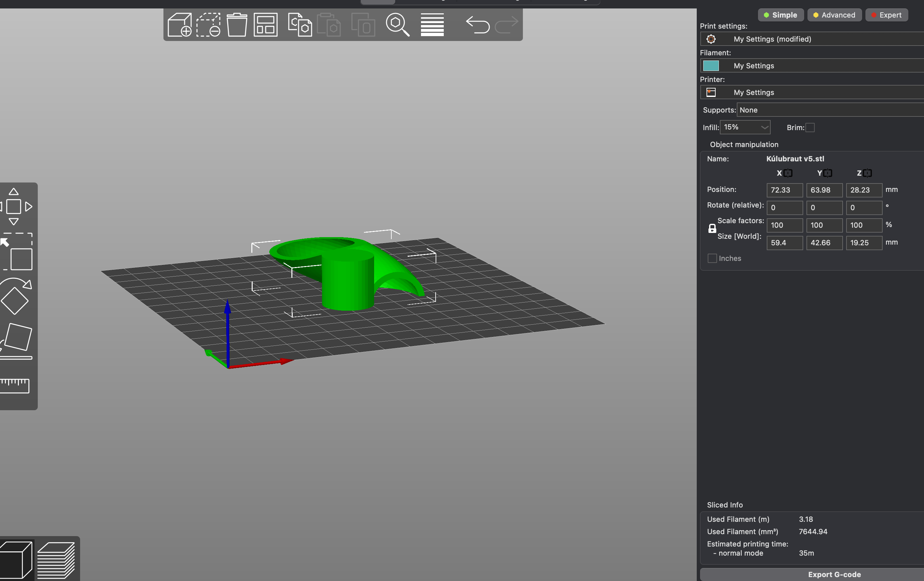
Task: Click the Undo arrow
Action: click(478, 25)
